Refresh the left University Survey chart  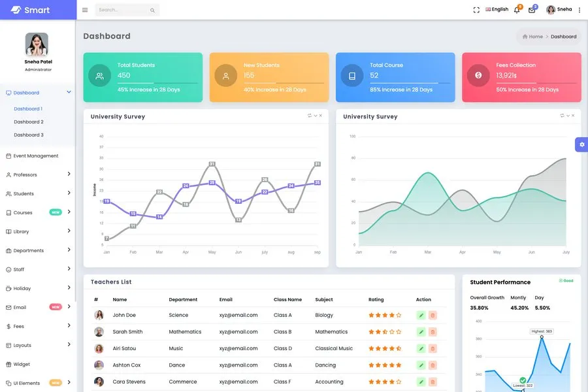click(x=310, y=116)
